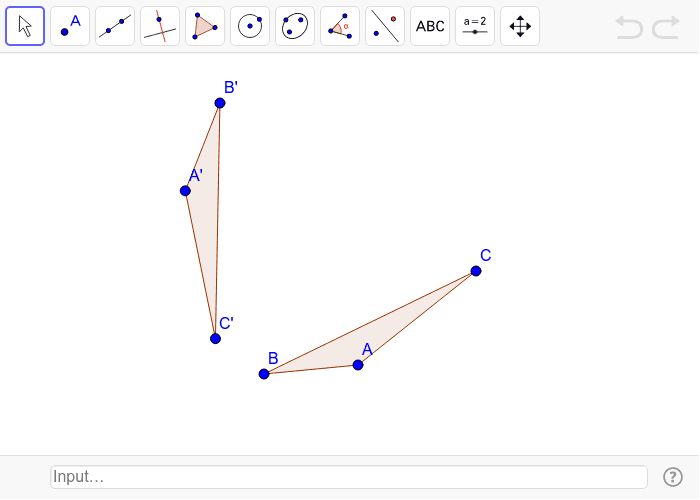Select segment BC of the lower triangle
The width and height of the screenshot is (700, 500).
pyautogui.click(x=370, y=322)
